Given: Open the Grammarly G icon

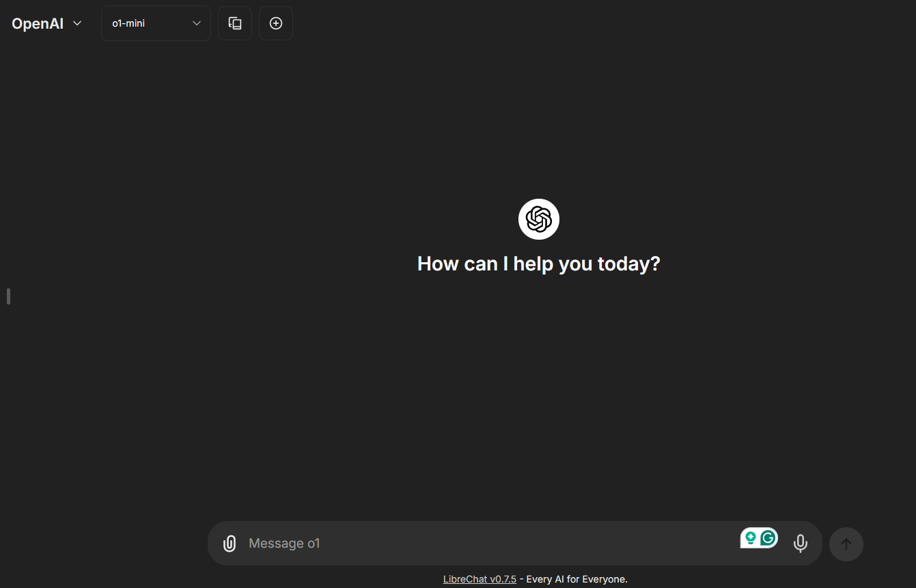Looking at the screenshot, I should (x=768, y=538).
